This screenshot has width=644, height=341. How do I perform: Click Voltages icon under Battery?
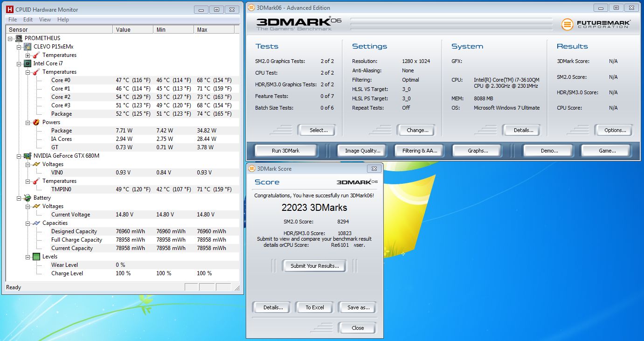point(36,206)
